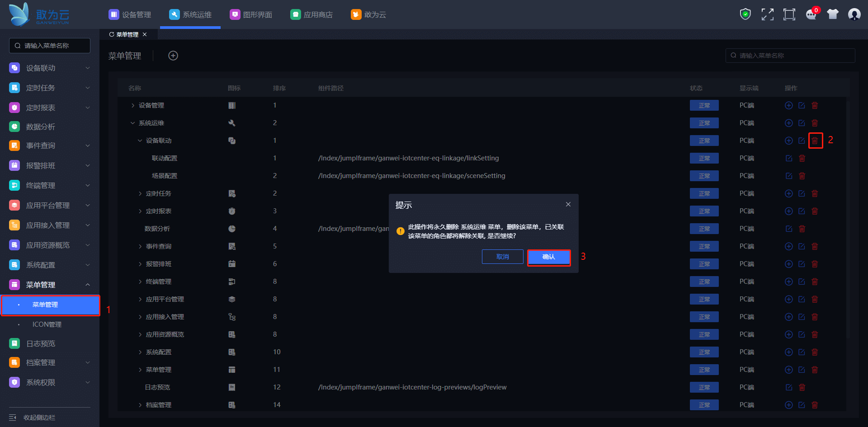Click the delete icon for 设备联动 row

[x=815, y=141]
